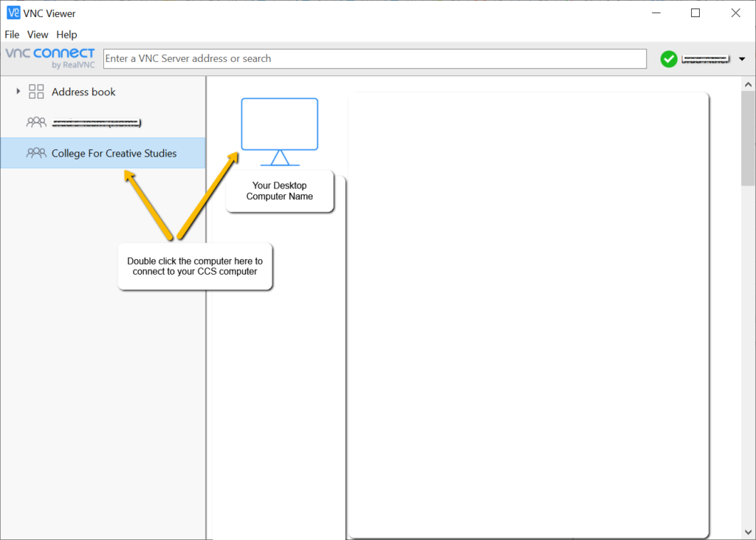Viewport: 756px width, 540px height.
Task: Select the blurred team name in sidebar
Action: click(96, 123)
